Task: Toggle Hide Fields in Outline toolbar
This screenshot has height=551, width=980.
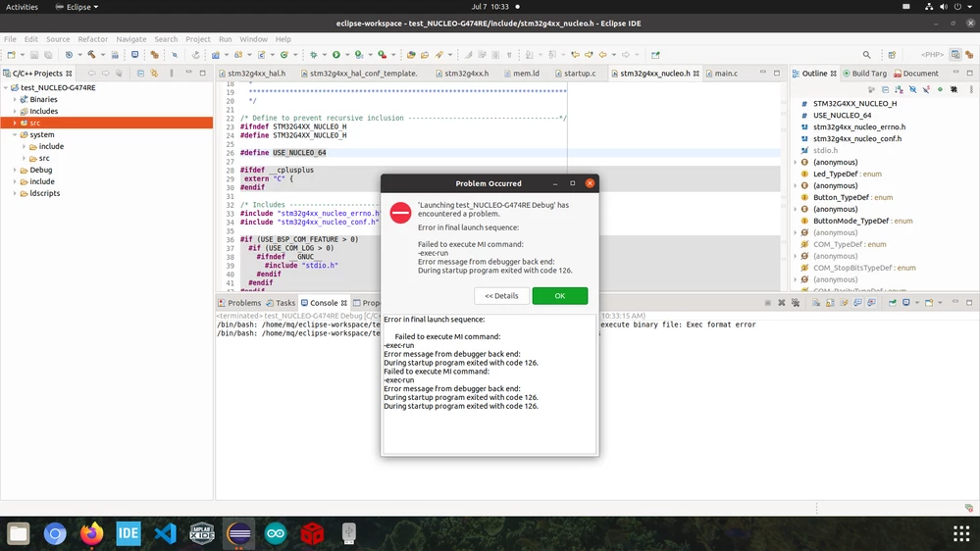Action: 912,90
